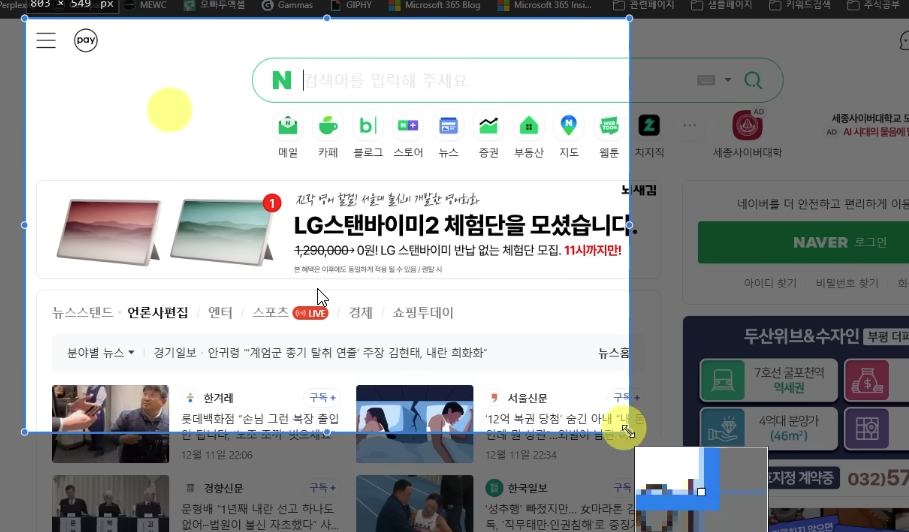Open the 서울신문 article thumbnail

(x=414, y=424)
